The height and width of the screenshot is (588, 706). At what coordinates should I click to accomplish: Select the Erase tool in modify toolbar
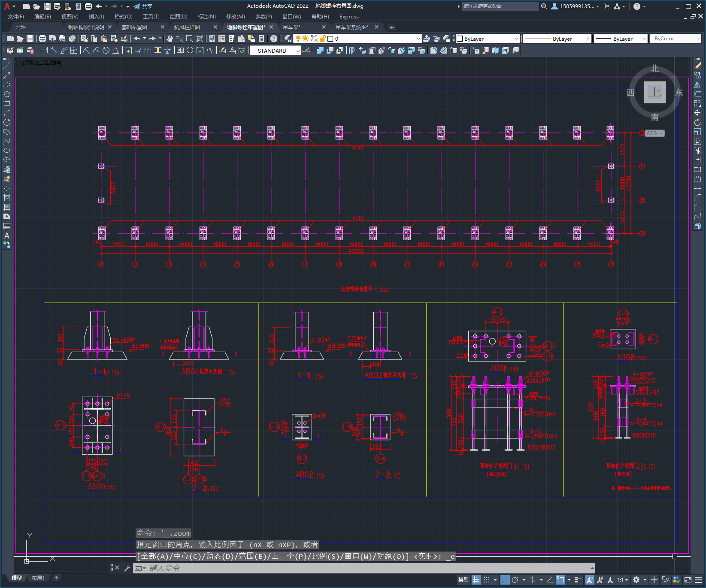(x=697, y=66)
